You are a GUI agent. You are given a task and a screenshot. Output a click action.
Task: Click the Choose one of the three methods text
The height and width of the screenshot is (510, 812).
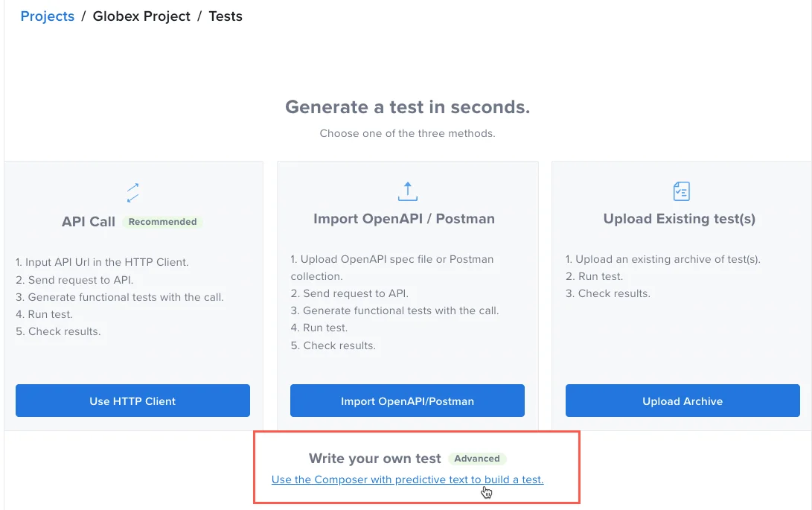[407, 134]
